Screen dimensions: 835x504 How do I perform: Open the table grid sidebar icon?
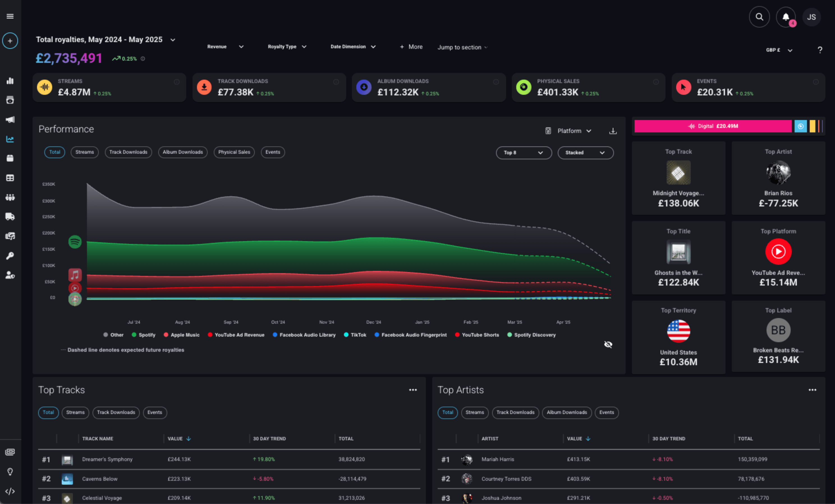click(x=10, y=178)
